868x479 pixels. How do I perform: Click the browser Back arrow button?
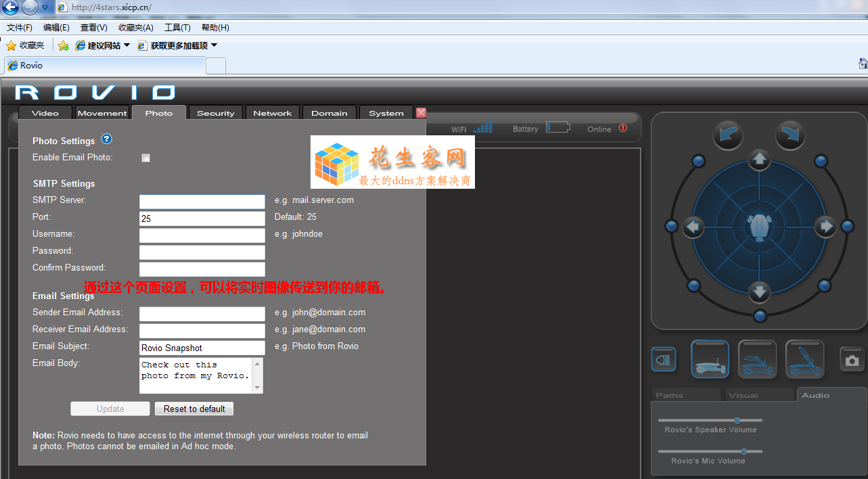(10, 7)
